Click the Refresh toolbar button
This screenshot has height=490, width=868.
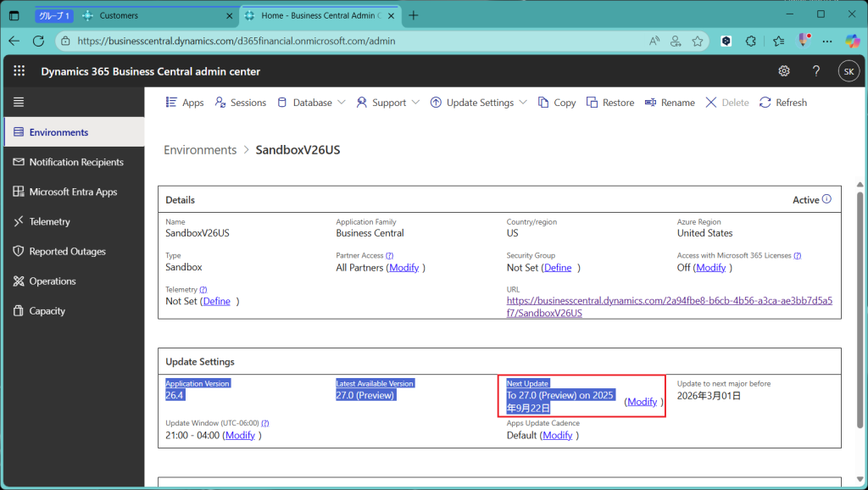coord(782,103)
